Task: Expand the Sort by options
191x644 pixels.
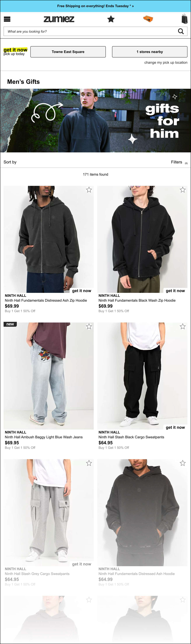Action: (10, 162)
